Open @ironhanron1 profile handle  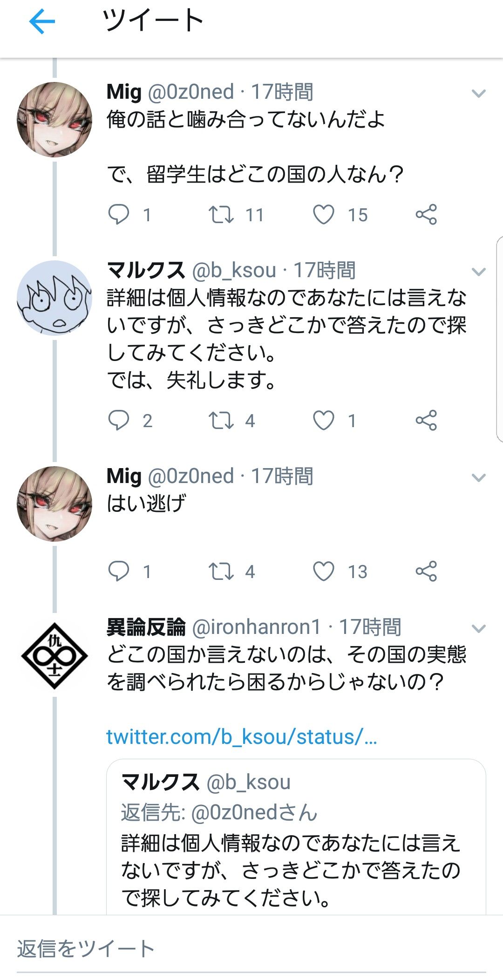pos(257,627)
